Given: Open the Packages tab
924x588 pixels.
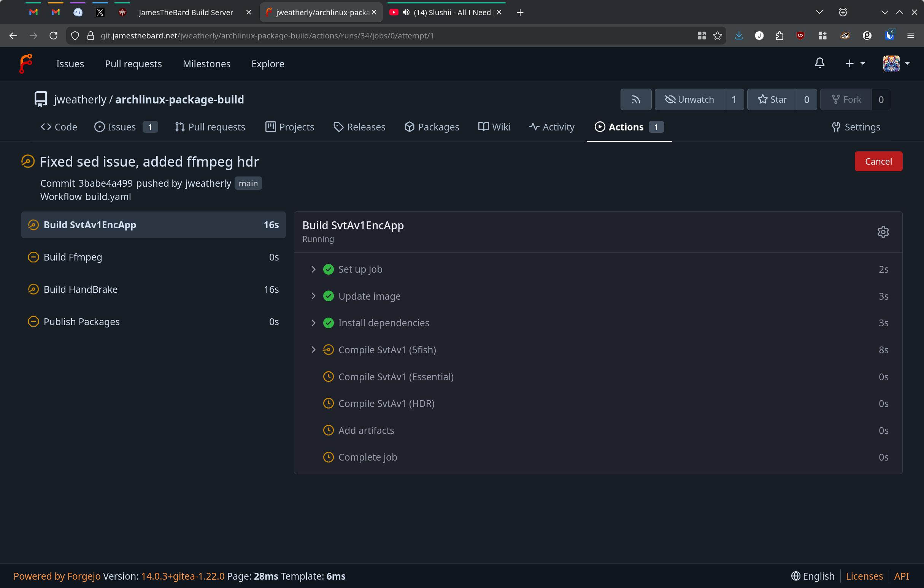Looking at the screenshot, I should [432, 127].
